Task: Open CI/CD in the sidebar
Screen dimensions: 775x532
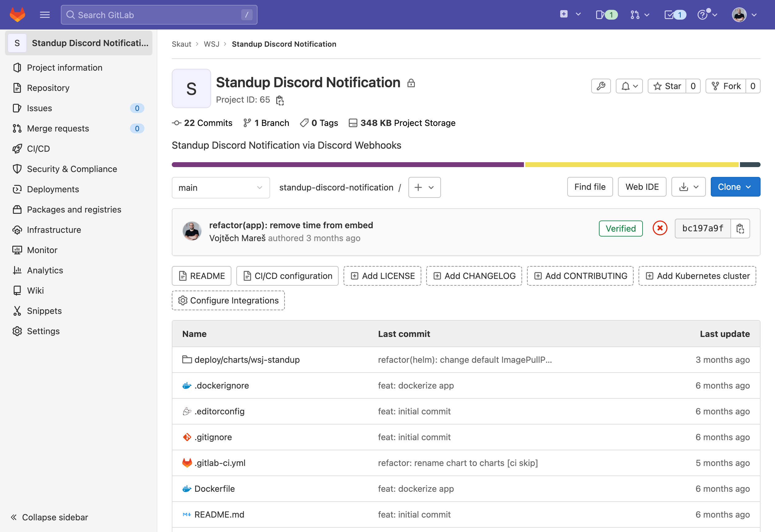Action: tap(38, 149)
